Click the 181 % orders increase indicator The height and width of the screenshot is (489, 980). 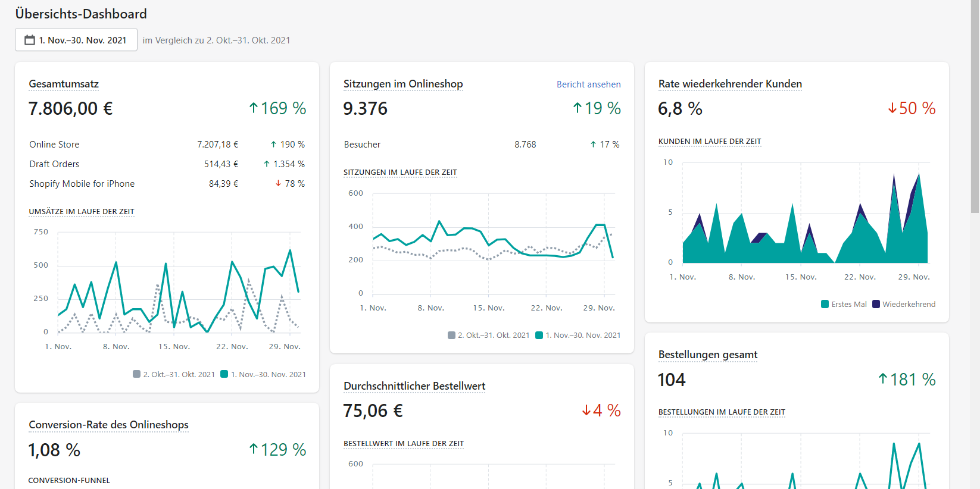click(907, 380)
